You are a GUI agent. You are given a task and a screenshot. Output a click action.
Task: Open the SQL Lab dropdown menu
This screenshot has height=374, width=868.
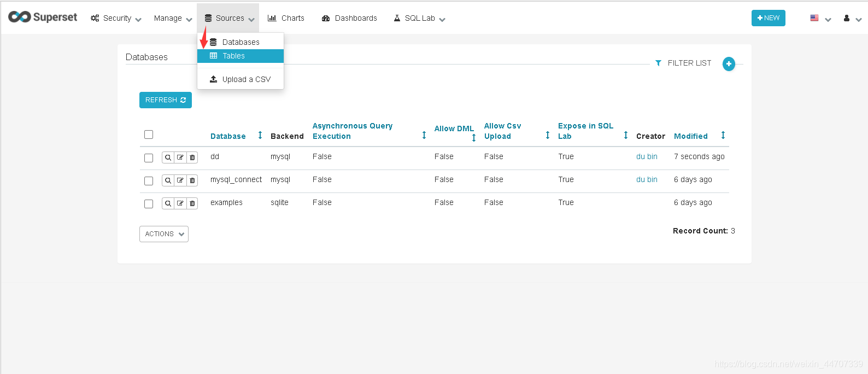[419, 18]
